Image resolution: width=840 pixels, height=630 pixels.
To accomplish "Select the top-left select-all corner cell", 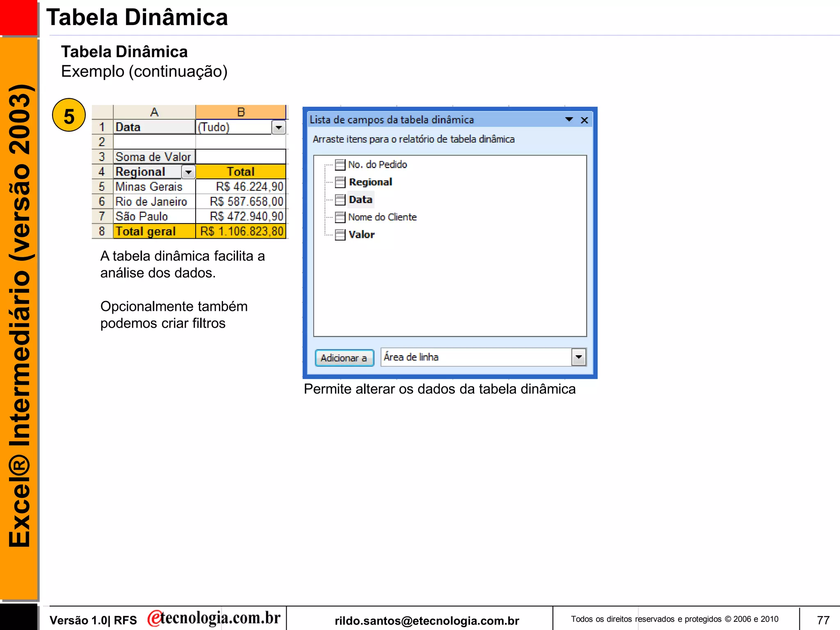I will click(102, 112).
